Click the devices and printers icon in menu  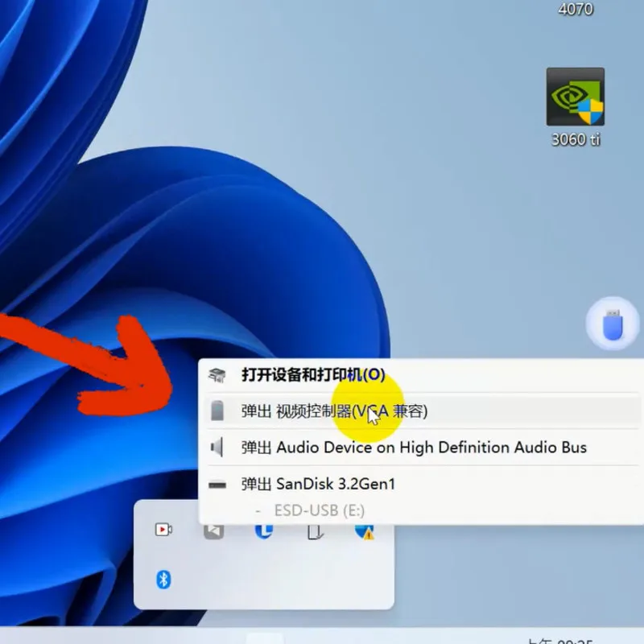point(217,375)
